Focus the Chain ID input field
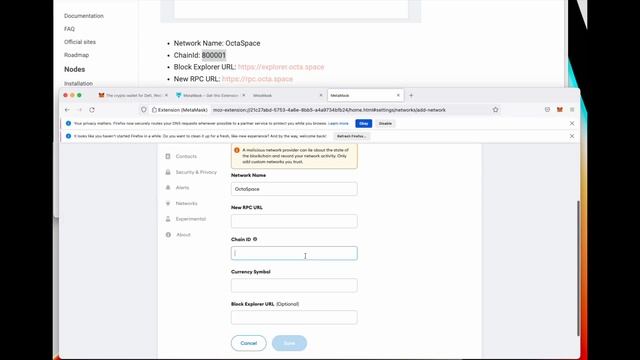 point(294,253)
